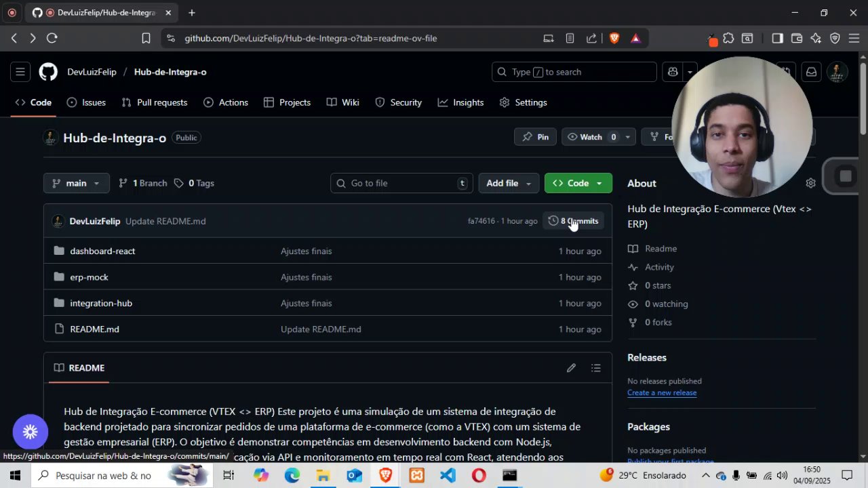Switch to the Code tab
868x488 pixels.
(33, 102)
